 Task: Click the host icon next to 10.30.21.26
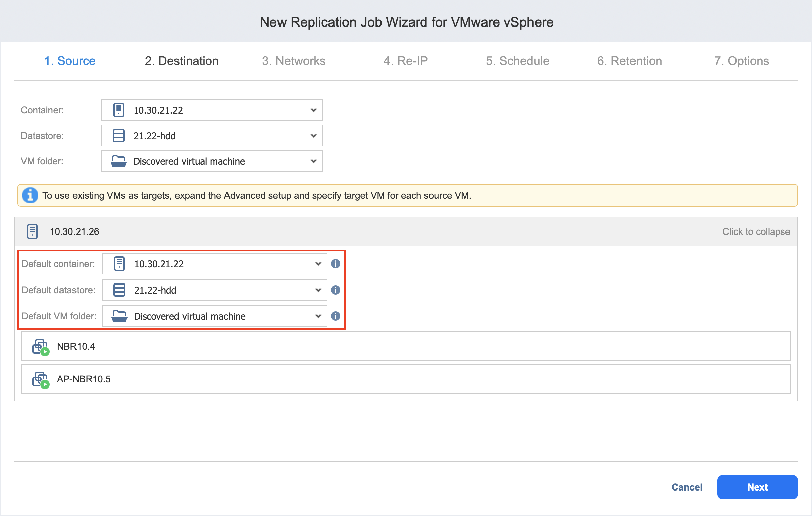32,231
